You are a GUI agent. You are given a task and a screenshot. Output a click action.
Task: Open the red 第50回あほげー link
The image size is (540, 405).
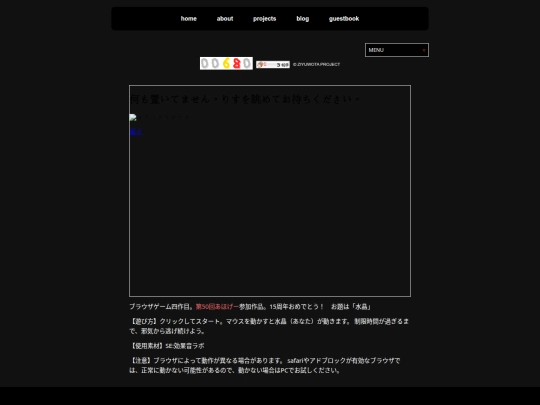click(x=217, y=307)
